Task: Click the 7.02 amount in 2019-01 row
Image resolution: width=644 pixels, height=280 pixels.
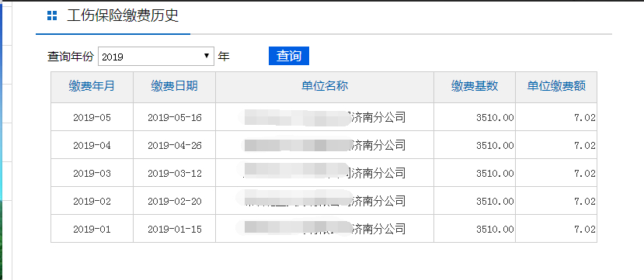Action: point(585,229)
